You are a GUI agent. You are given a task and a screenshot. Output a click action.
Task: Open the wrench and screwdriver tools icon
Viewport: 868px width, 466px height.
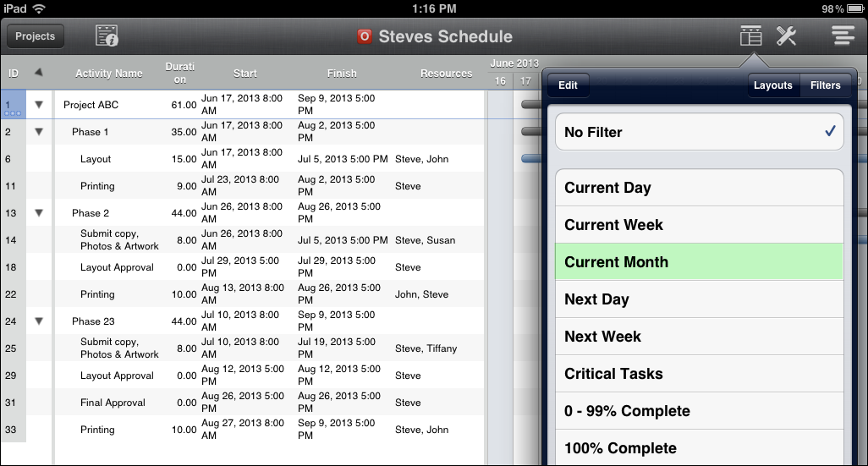787,36
